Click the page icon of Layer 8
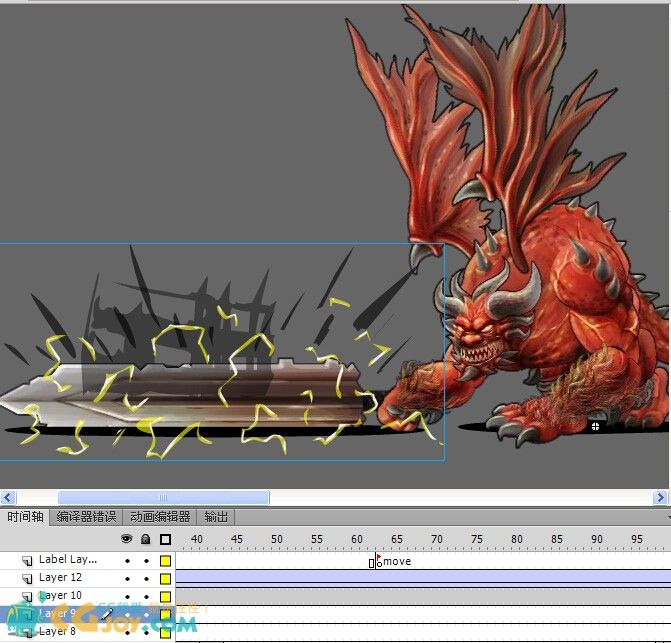The width and height of the screenshot is (671, 643). 27,632
